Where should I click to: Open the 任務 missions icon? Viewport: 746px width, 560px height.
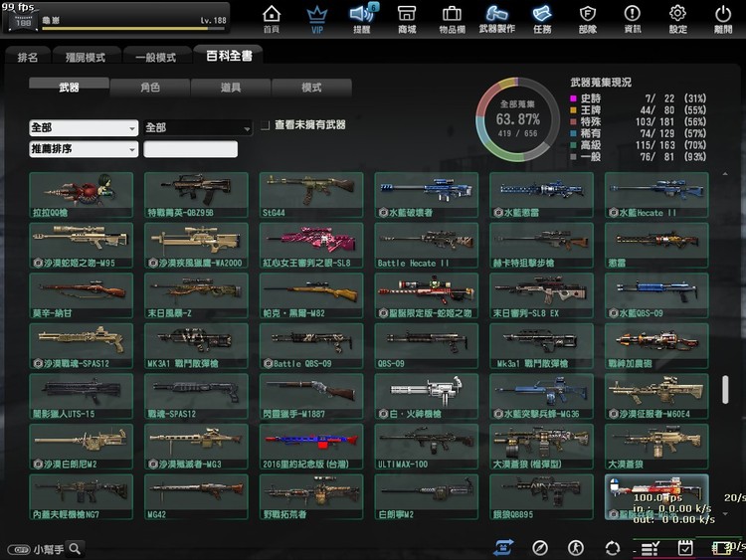pos(542,19)
